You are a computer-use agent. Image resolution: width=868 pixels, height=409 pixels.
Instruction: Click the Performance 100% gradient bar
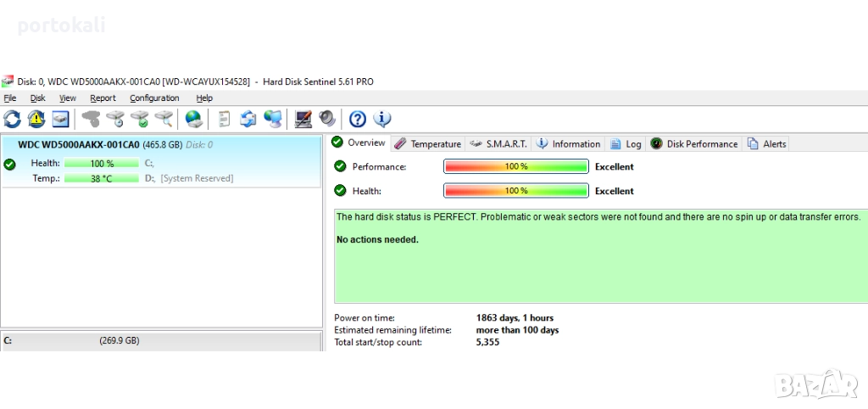point(515,167)
